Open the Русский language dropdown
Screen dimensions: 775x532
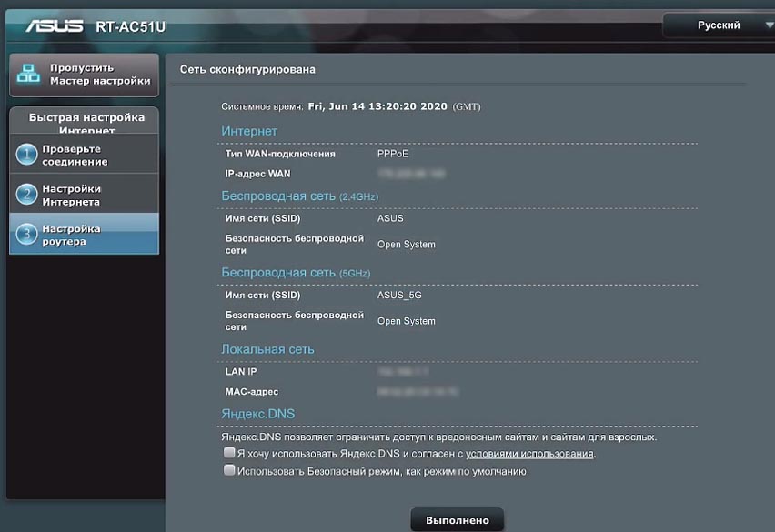(x=718, y=25)
